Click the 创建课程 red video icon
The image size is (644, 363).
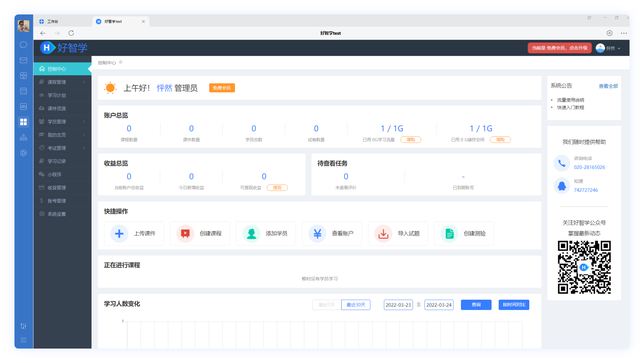(185, 233)
